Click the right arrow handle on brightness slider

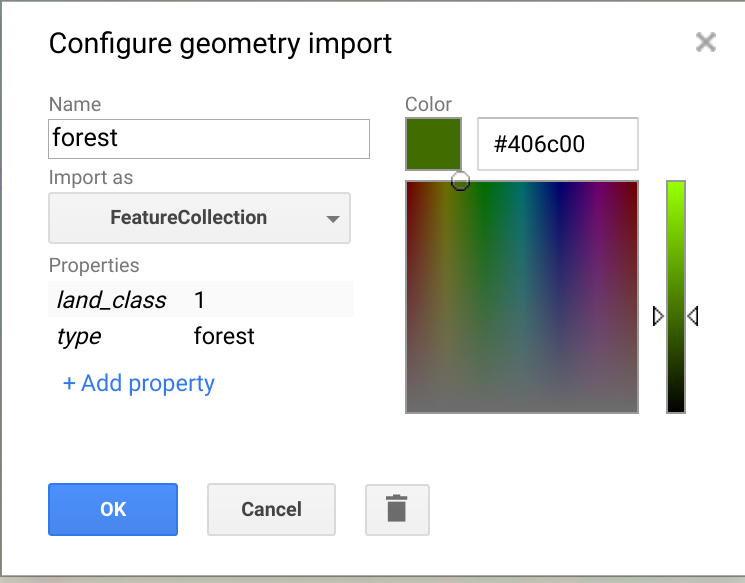(x=692, y=316)
